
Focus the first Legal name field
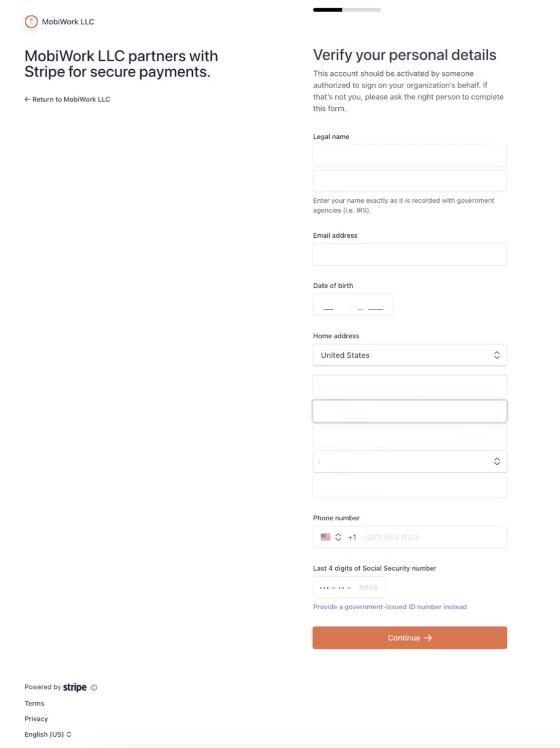(409, 156)
